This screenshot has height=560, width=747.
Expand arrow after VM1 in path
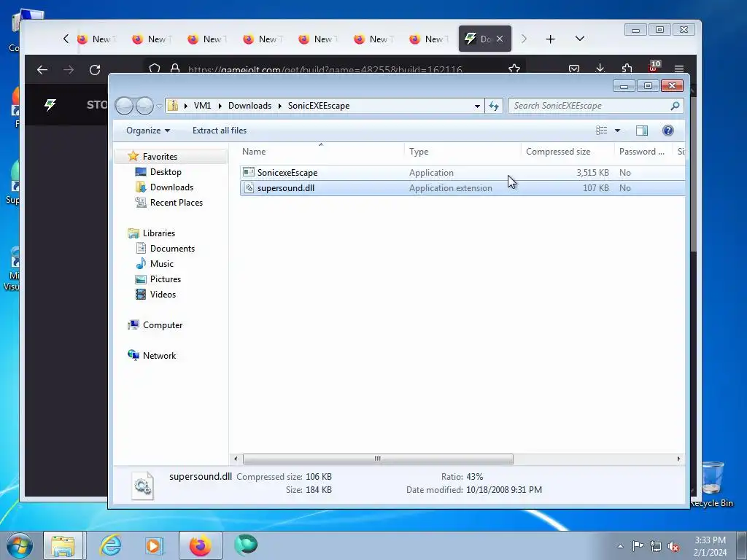pyautogui.click(x=220, y=106)
